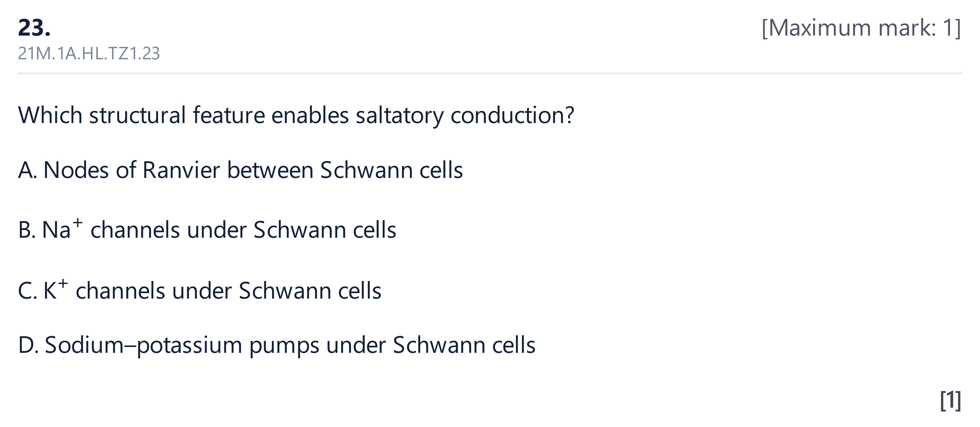Screen dimensions: 980x427
Task: Click the Maximum mark: 1 label
Action: click(861, 28)
